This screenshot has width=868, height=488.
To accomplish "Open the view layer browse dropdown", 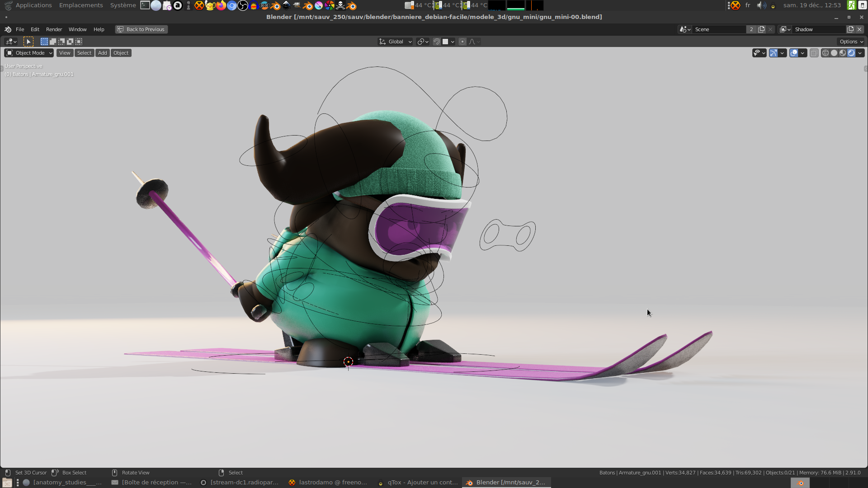I will coord(785,29).
